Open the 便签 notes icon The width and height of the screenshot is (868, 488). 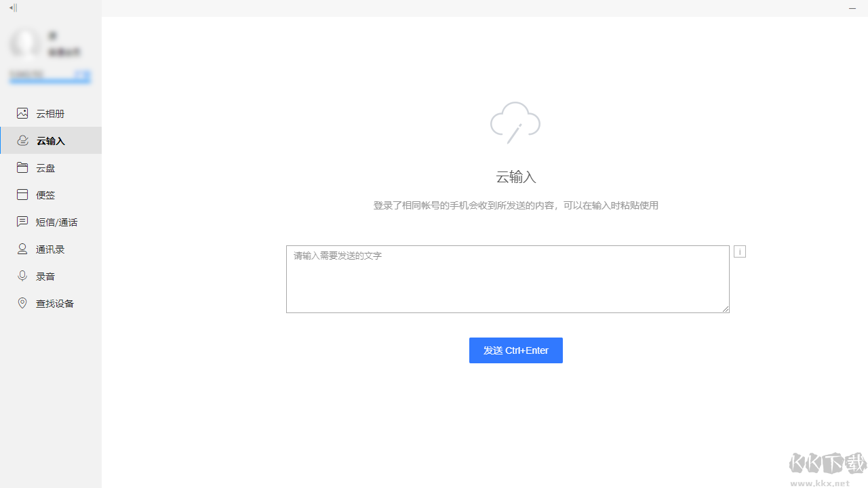tap(22, 195)
